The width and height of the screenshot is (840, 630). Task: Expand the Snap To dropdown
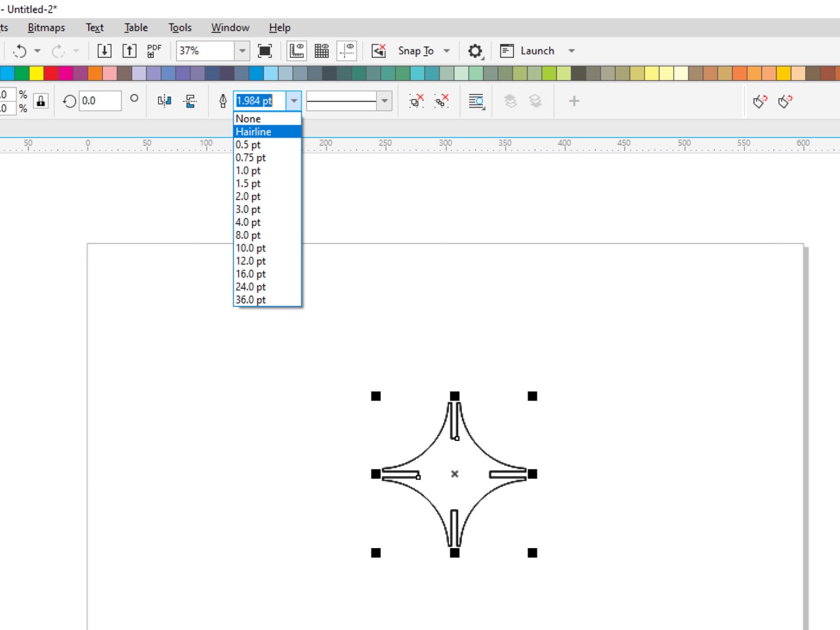point(447,51)
